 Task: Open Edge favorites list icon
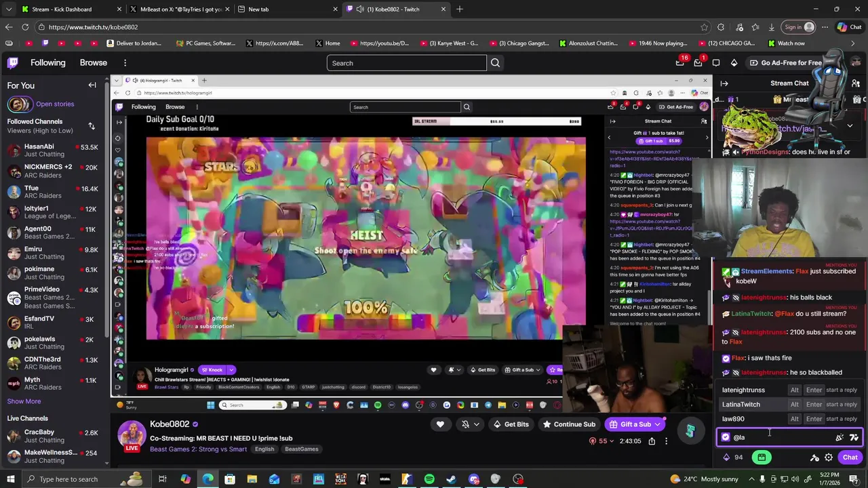[x=755, y=27]
